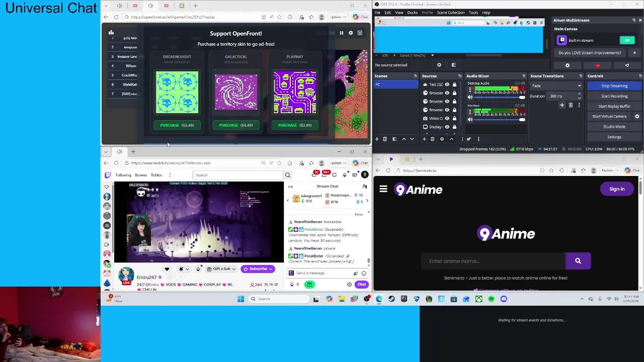The width and height of the screenshot is (644, 362).
Task: Purchase the Playmat skin for $3.99
Action: pos(295,125)
